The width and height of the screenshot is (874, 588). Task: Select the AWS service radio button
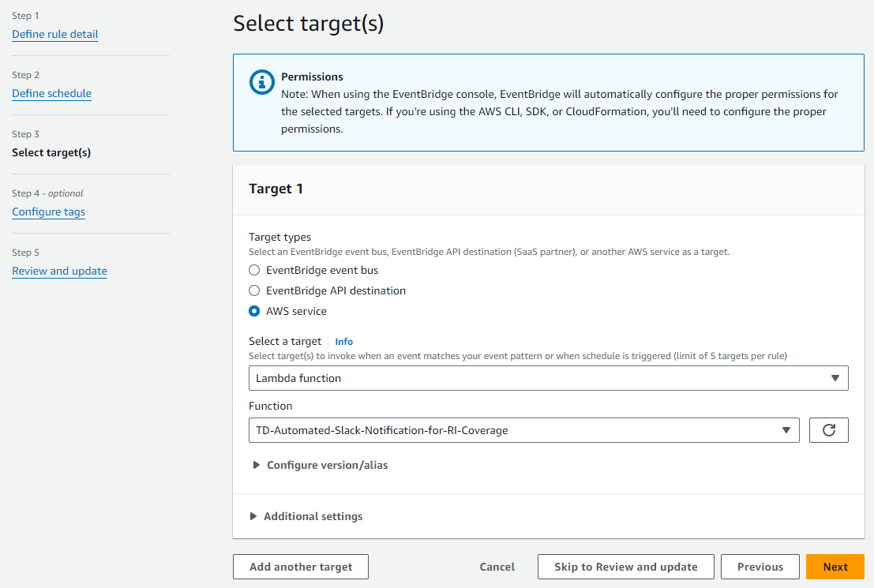[x=254, y=312]
